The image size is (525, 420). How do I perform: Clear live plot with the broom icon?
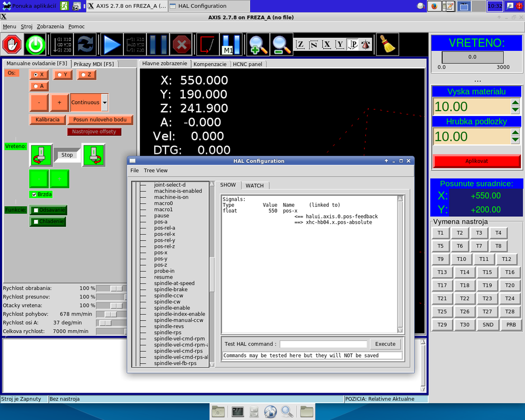pyautogui.click(x=387, y=45)
